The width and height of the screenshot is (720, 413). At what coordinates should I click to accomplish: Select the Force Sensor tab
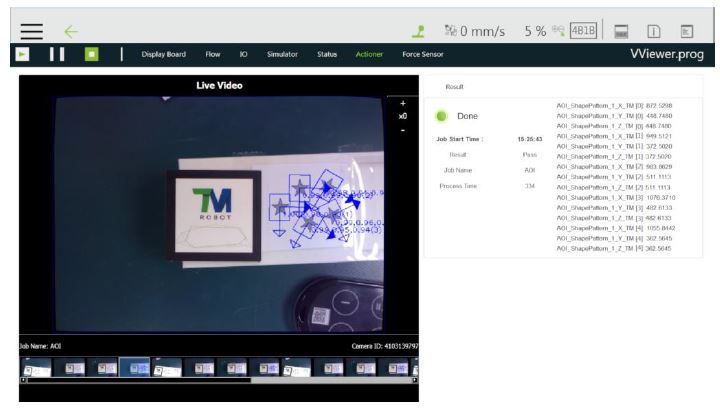click(x=422, y=54)
